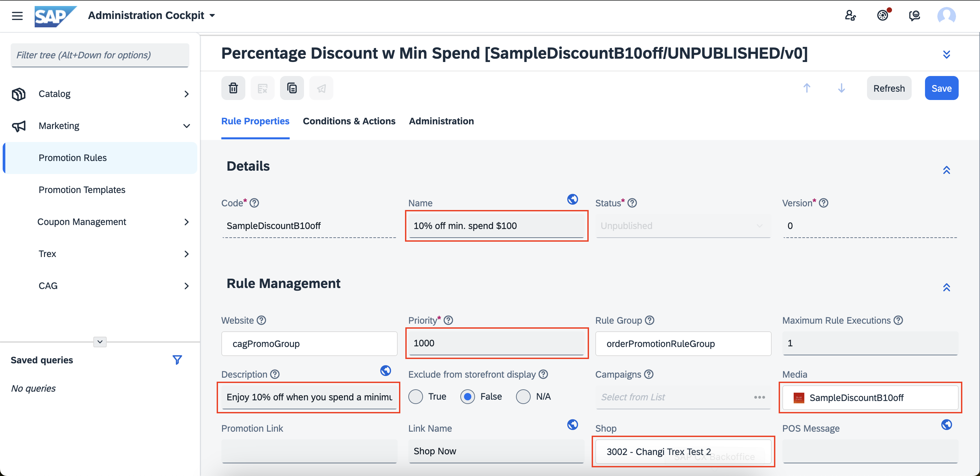Expand the title bar double chevron
Screen dimensions: 980x476
tap(947, 54)
